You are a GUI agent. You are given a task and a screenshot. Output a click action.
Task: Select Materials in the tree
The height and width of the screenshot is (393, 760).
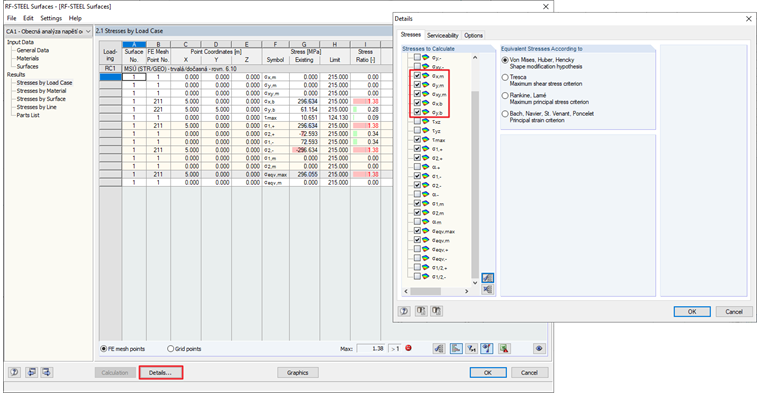point(28,58)
